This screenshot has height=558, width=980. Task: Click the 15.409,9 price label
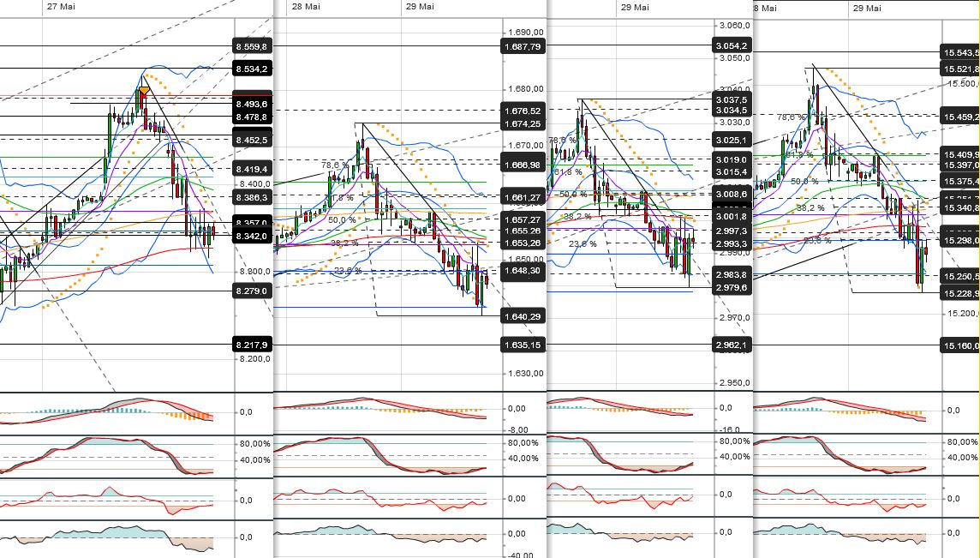click(960, 154)
